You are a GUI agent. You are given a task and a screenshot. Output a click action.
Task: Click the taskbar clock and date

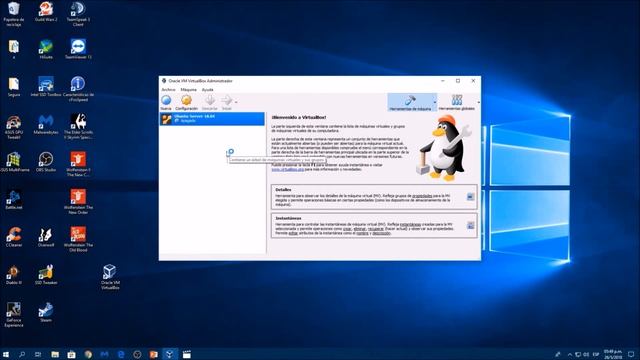click(613, 354)
